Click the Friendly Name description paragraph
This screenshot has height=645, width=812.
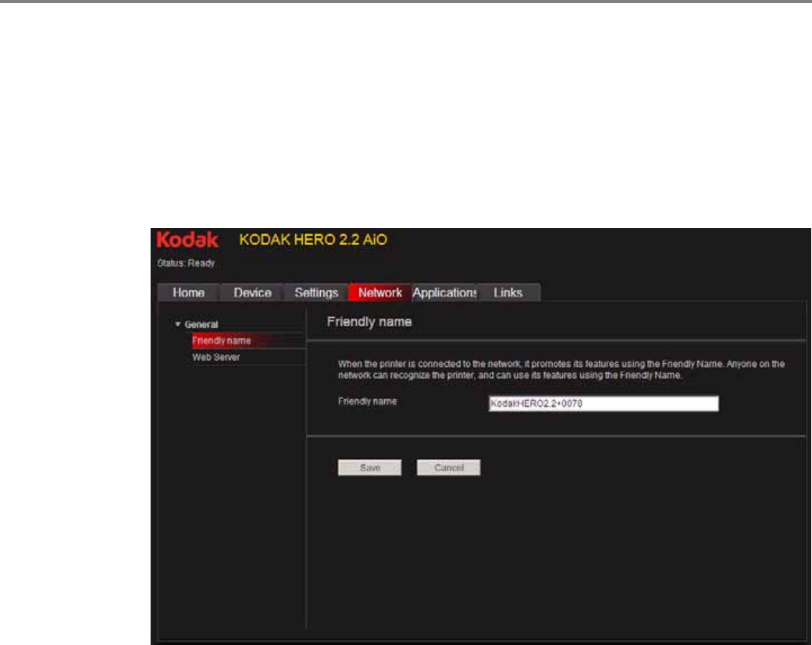click(561, 369)
